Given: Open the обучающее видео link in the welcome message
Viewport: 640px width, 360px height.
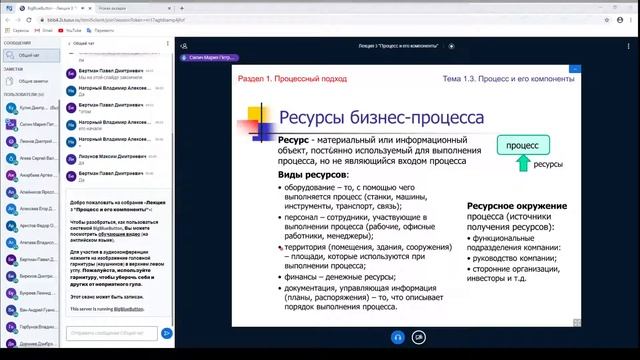Looking at the screenshot, I should click(x=119, y=234).
